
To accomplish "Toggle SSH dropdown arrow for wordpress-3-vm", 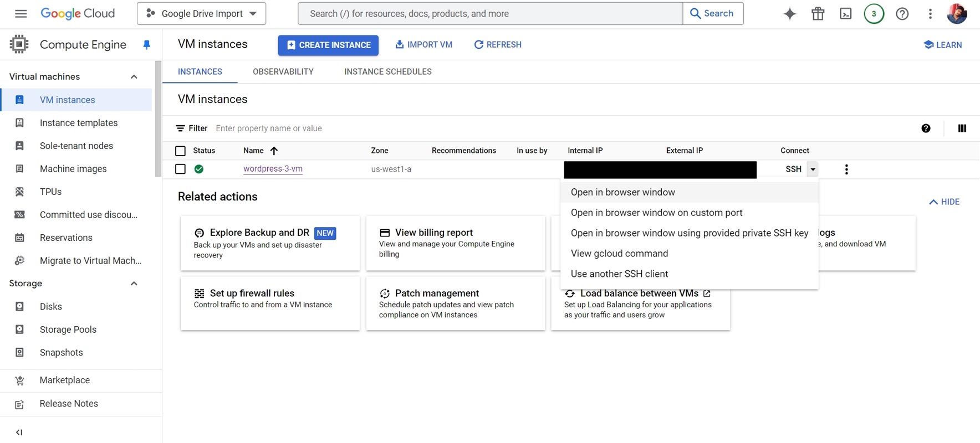I will [813, 169].
